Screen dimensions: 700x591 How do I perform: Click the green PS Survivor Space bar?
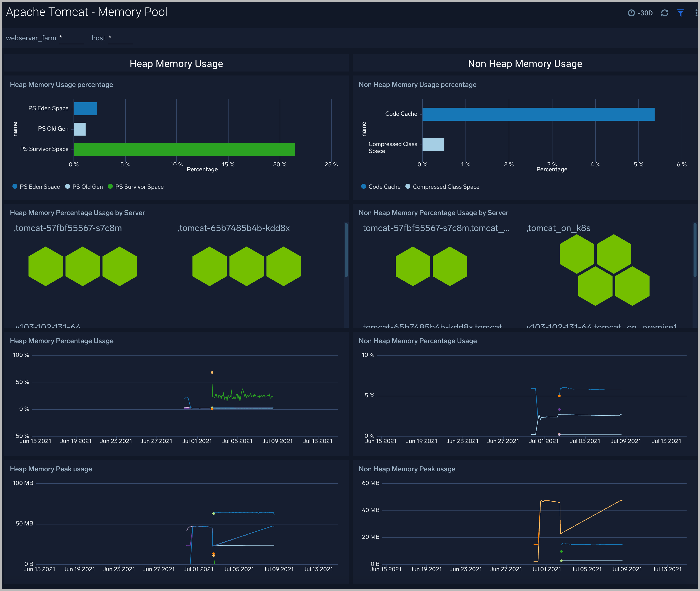[184, 149]
